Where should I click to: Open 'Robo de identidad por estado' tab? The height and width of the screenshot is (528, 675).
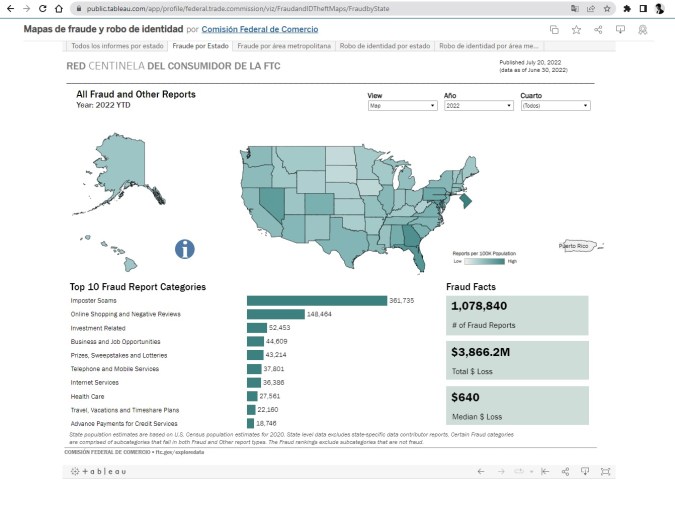[x=386, y=46]
